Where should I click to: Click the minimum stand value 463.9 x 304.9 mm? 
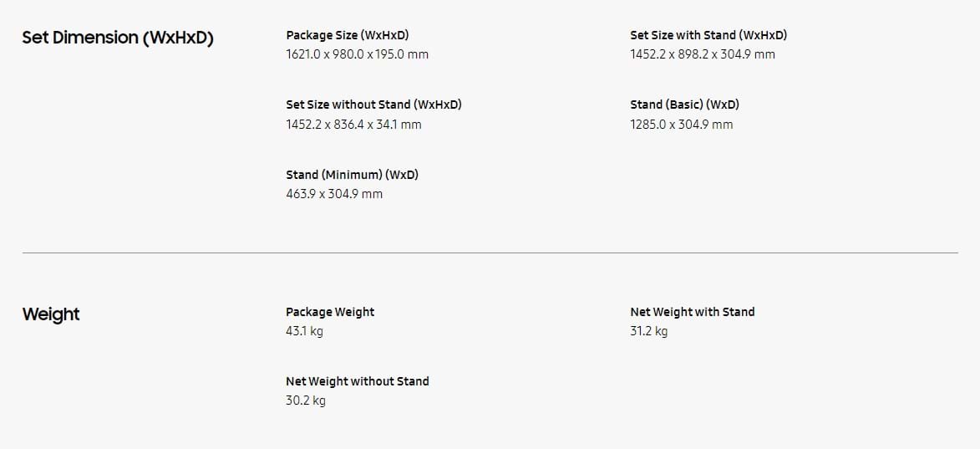[334, 194]
